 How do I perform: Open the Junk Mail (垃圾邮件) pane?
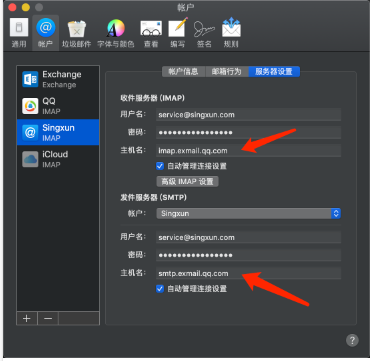(x=76, y=33)
